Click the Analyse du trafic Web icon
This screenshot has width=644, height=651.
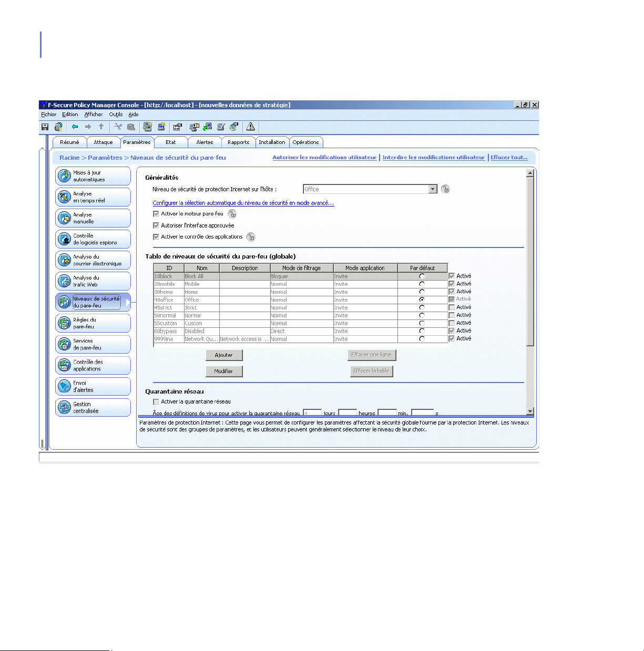[64, 281]
